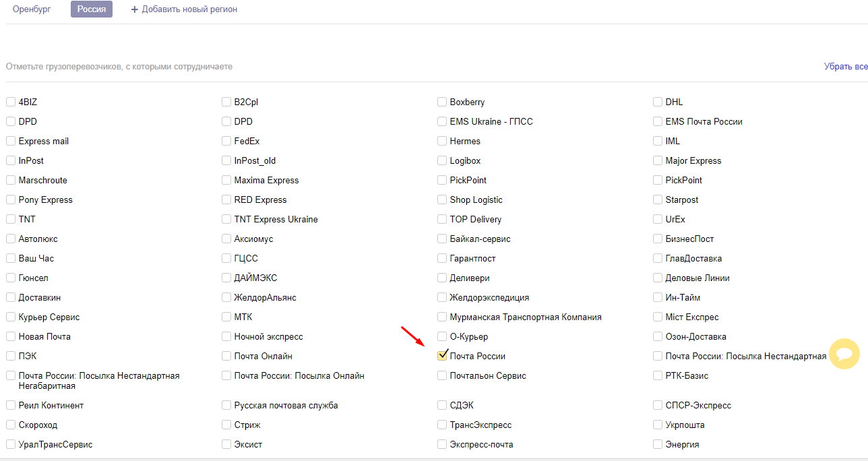Tick the Почта Онлайн checkbox
The image size is (868, 461).
[226, 356]
